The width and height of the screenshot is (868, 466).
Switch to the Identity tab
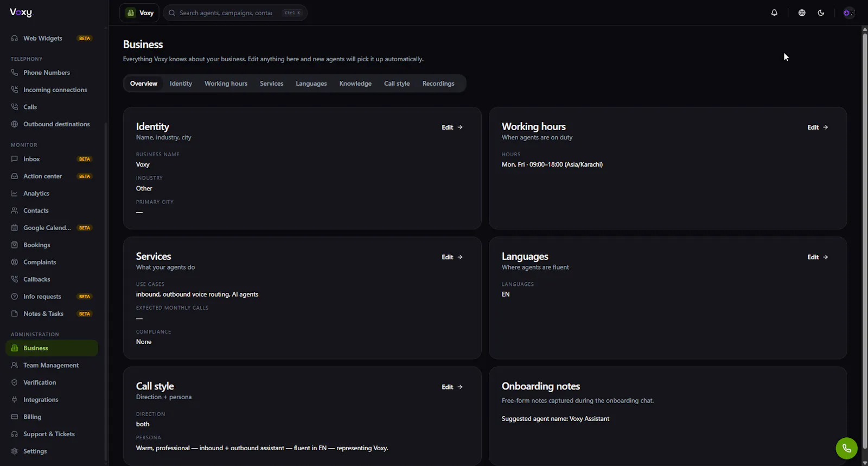click(x=181, y=84)
